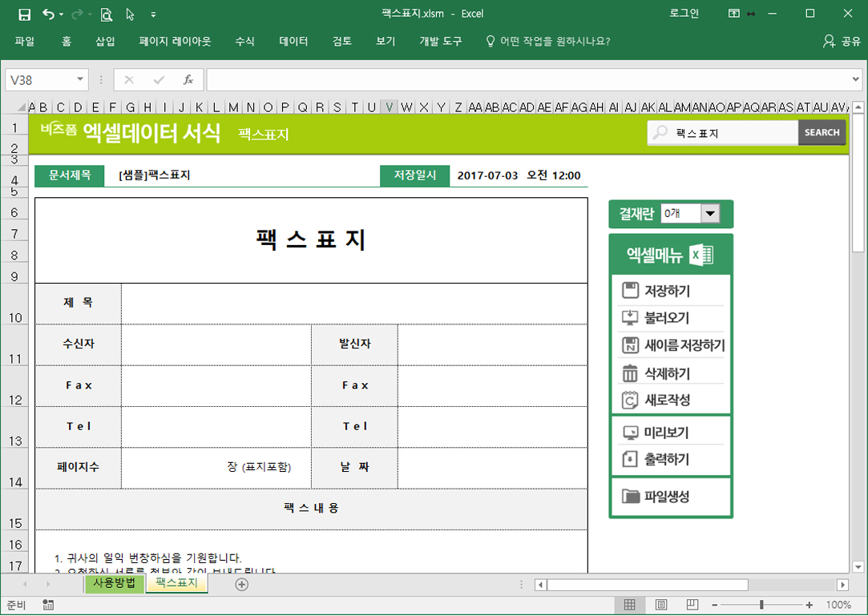Switch to the 사용방법 sheet tab
This screenshot has height=616, width=868.
(x=114, y=583)
